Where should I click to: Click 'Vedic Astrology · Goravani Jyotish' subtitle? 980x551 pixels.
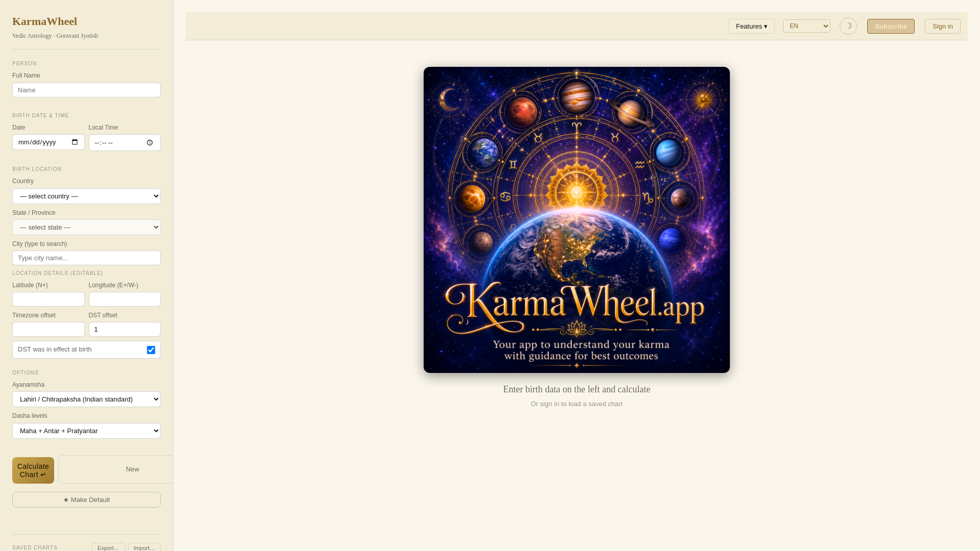pos(55,36)
